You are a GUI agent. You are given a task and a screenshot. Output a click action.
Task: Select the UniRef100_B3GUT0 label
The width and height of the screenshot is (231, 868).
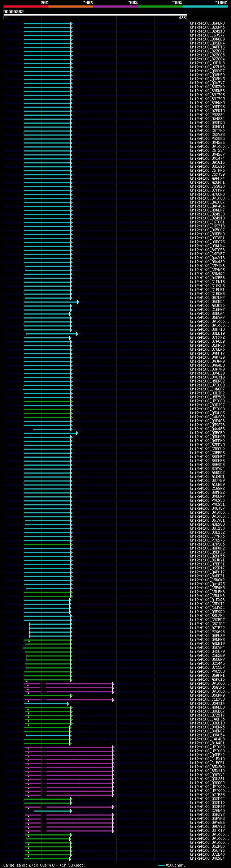pos(207,723)
